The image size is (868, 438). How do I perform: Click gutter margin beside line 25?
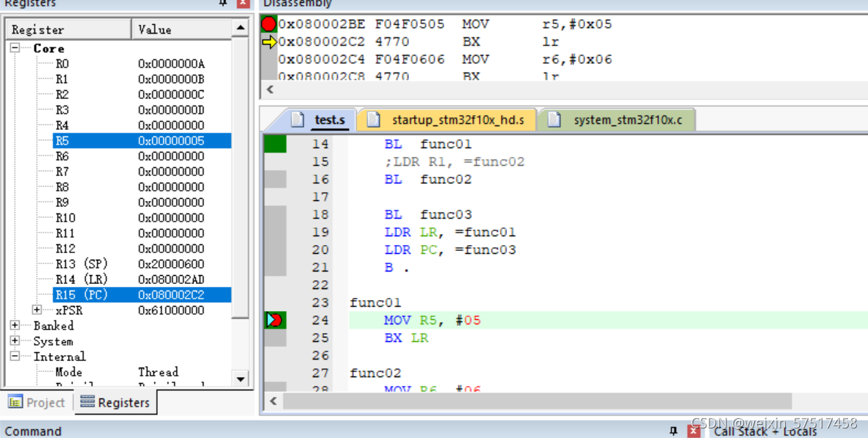275,338
